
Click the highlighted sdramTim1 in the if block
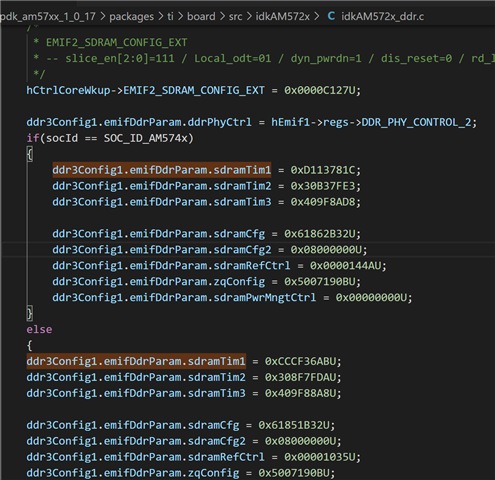tap(162, 170)
